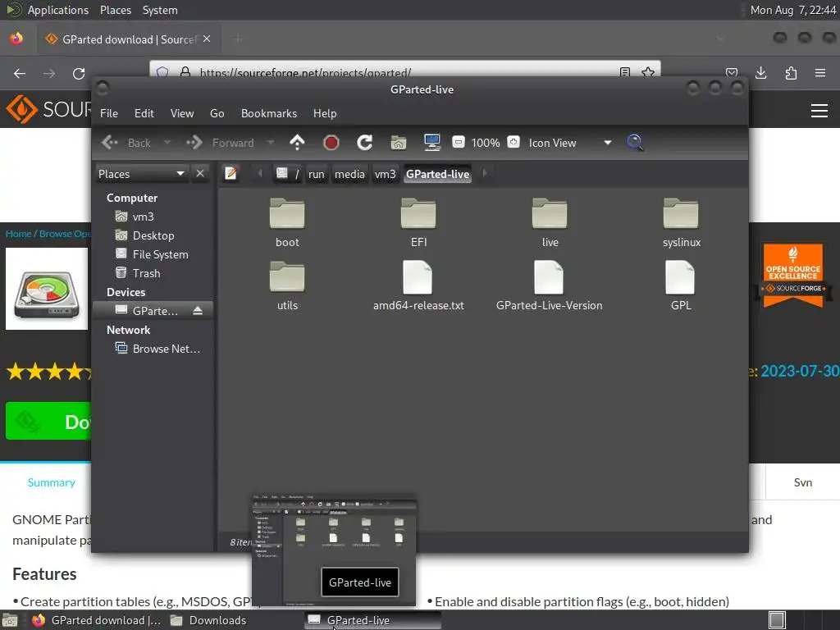The image size is (840, 630).
Task: Open the utils folder
Action: click(287, 286)
